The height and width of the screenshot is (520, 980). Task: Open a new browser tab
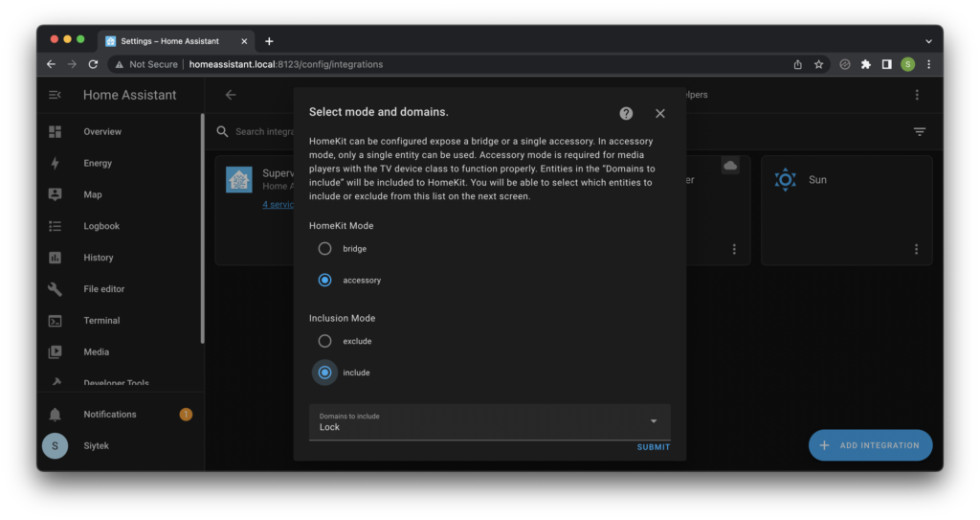coord(269,41)
